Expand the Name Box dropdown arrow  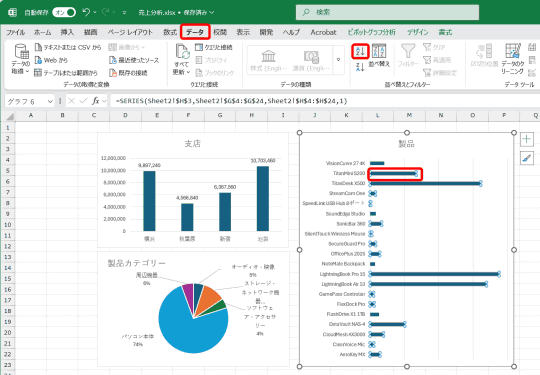click(x=50, y=101)
